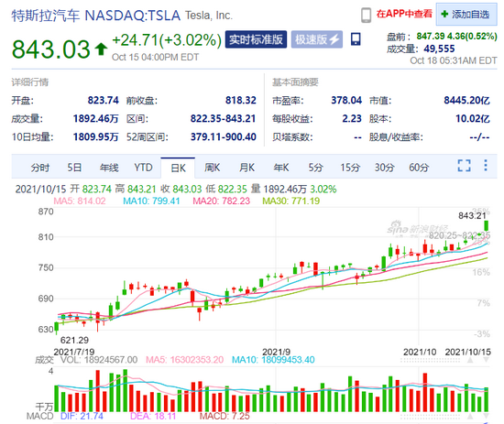Show the 60分 minute chart
Image resolution: width=504 pixels, height=424 pixels.
point(419,168)
